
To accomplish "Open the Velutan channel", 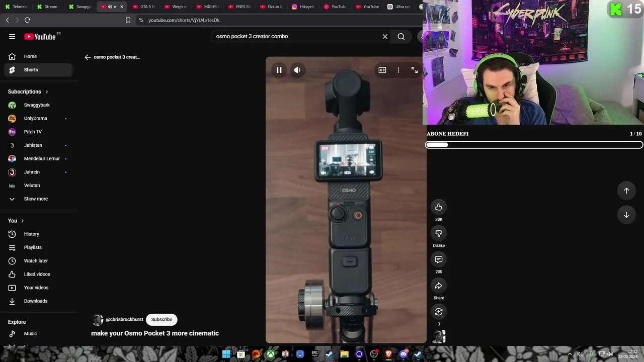I will (x=38, y=186).
